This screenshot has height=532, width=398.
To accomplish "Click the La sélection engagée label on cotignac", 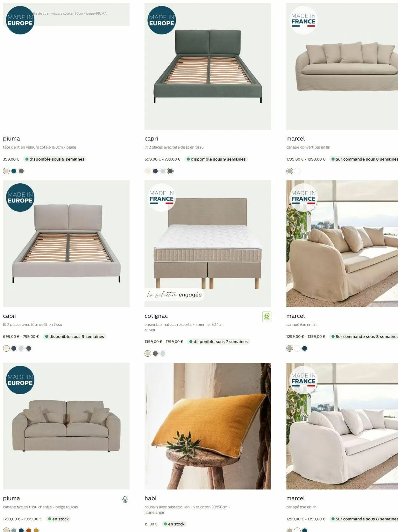I will point(174,295).
